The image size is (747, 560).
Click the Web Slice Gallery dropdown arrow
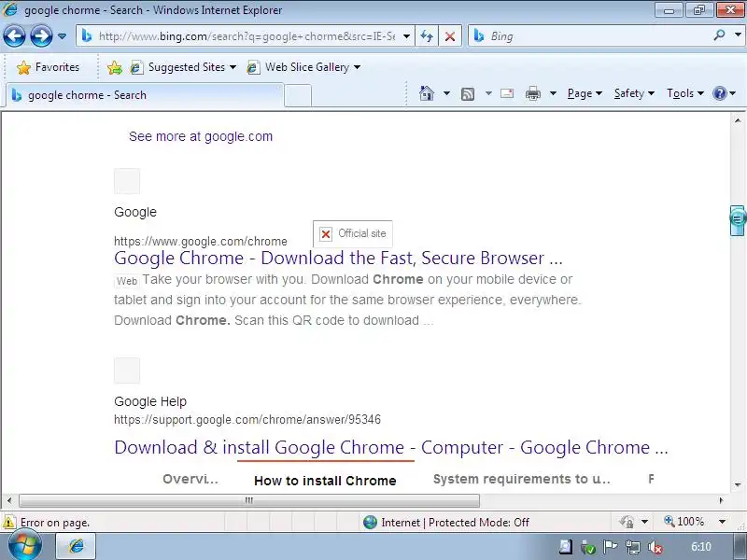358,67
